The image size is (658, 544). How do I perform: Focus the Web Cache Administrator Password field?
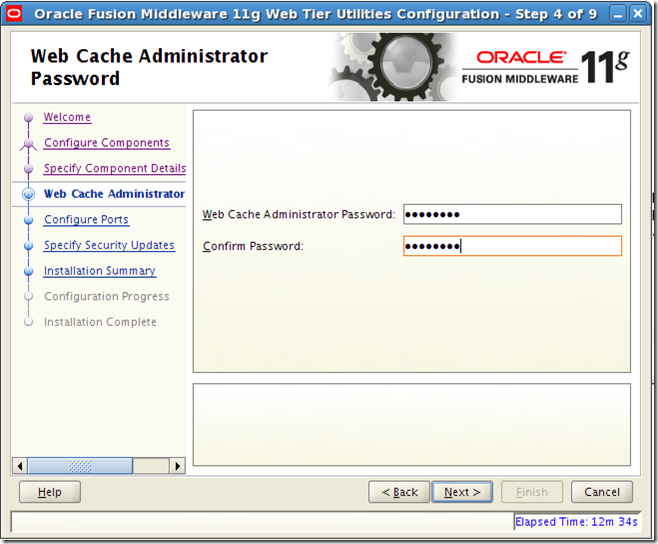click(x=512, y=214)
